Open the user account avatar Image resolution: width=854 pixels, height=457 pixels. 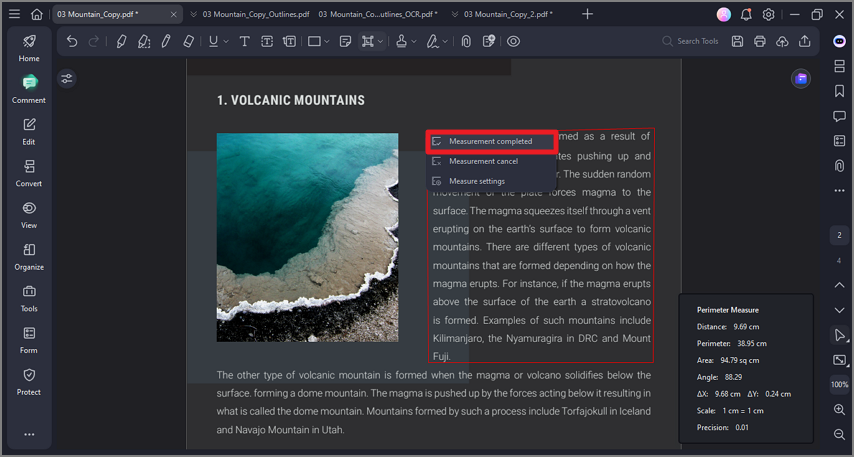click(724, 15)
